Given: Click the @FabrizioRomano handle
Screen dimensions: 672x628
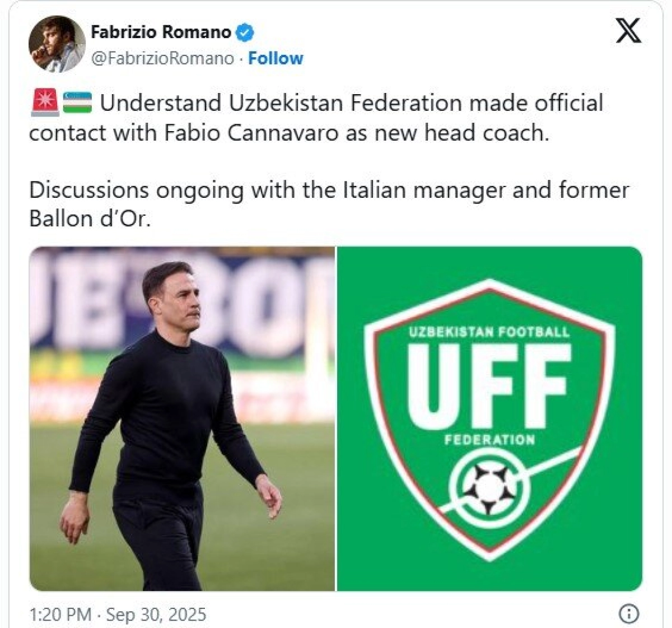Looking at the screenshot, I should [162, 58].
